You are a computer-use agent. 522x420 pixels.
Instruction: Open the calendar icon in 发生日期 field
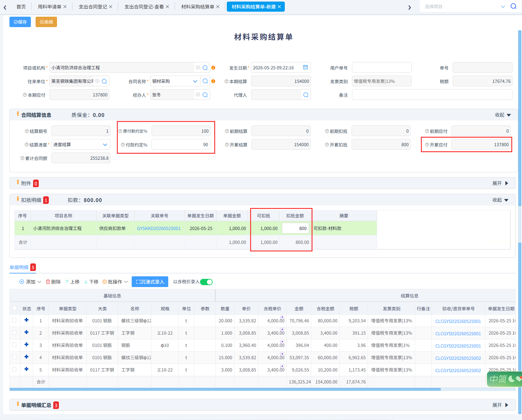pos(305,67)
